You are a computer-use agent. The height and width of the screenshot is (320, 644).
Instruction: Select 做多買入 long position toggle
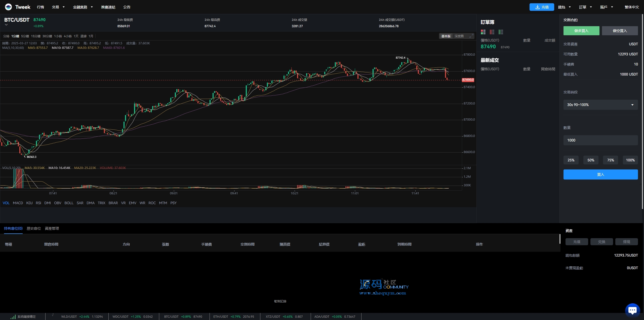(x=581, y=31)
